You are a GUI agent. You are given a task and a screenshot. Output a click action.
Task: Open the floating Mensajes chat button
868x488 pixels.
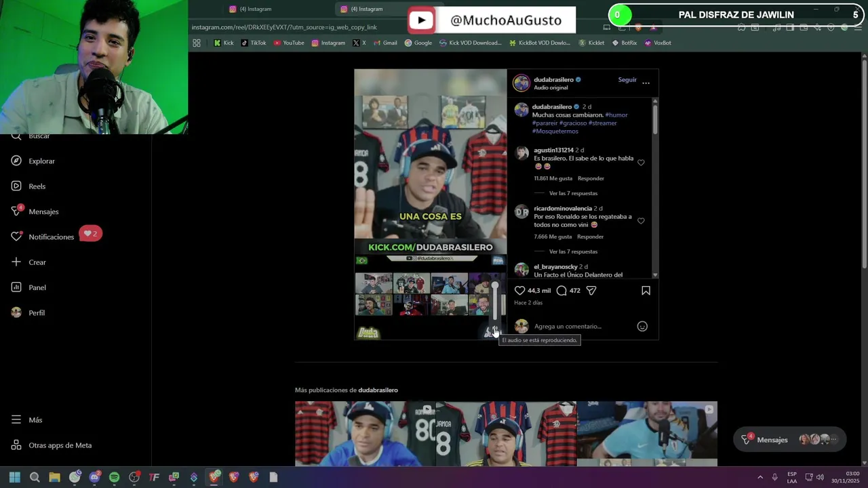(x=790, y=440)
